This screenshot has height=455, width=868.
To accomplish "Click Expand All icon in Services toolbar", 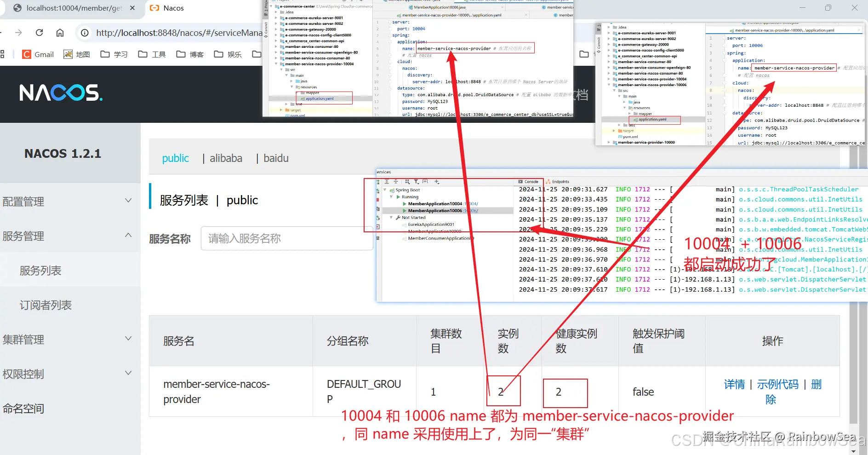I will tap(387, 182).
